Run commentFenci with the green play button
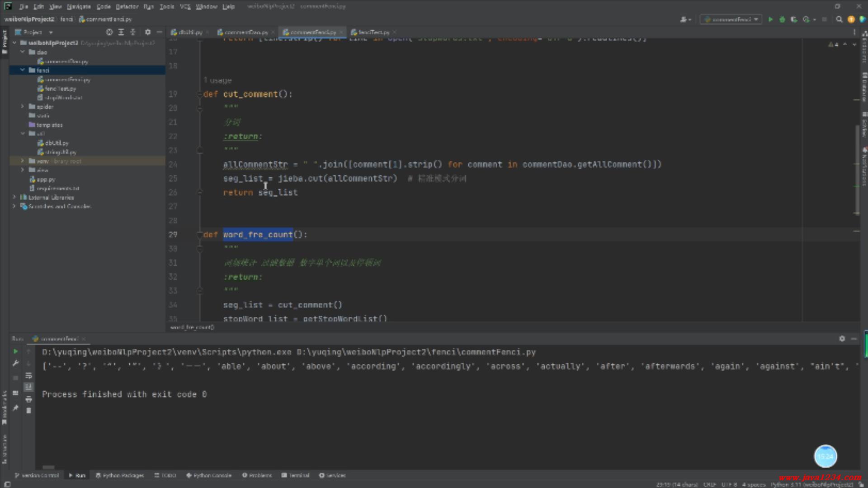This screenshot has width=868, height=488. 770,19
